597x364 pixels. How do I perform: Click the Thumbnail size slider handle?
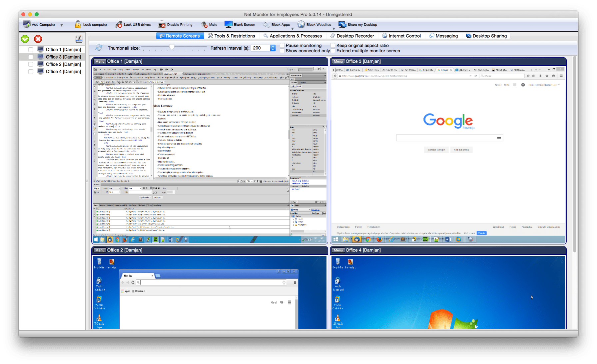(172, 48)
